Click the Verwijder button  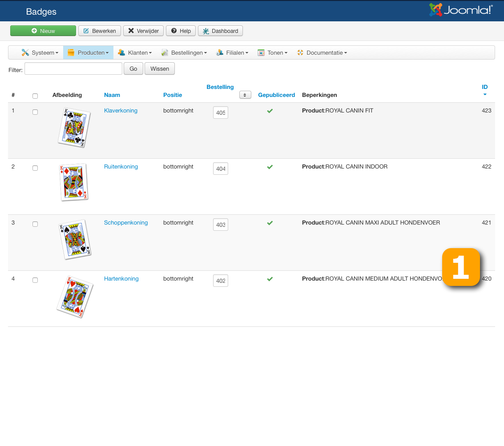(x=143, y=31)
